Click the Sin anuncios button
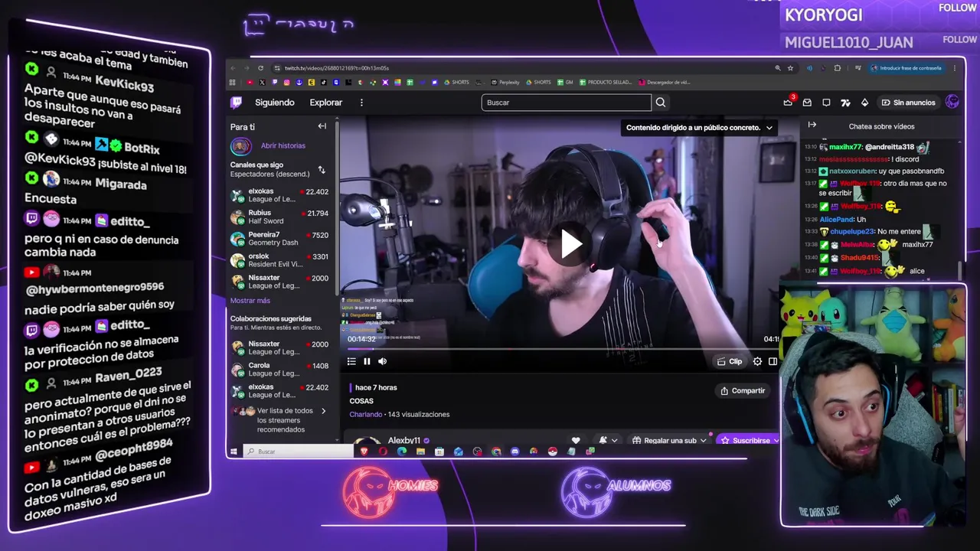Screen dimensions: 980x551 (x=908, y=103)
